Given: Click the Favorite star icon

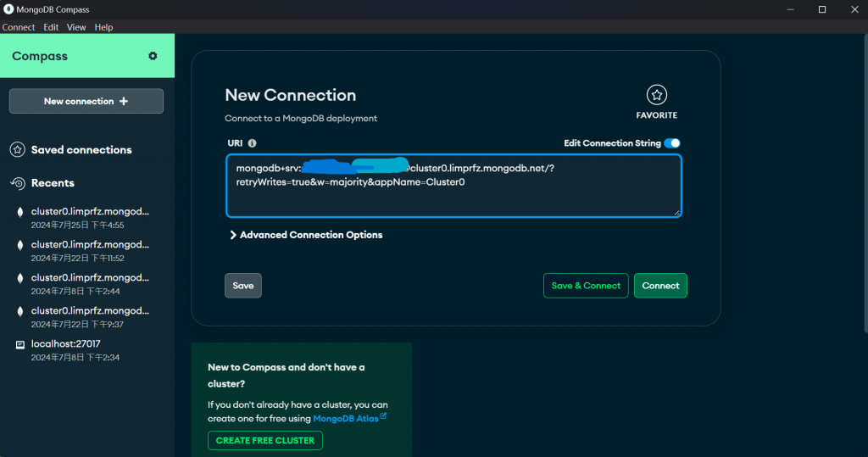Looking at the screenshot, I should point(657,95).
